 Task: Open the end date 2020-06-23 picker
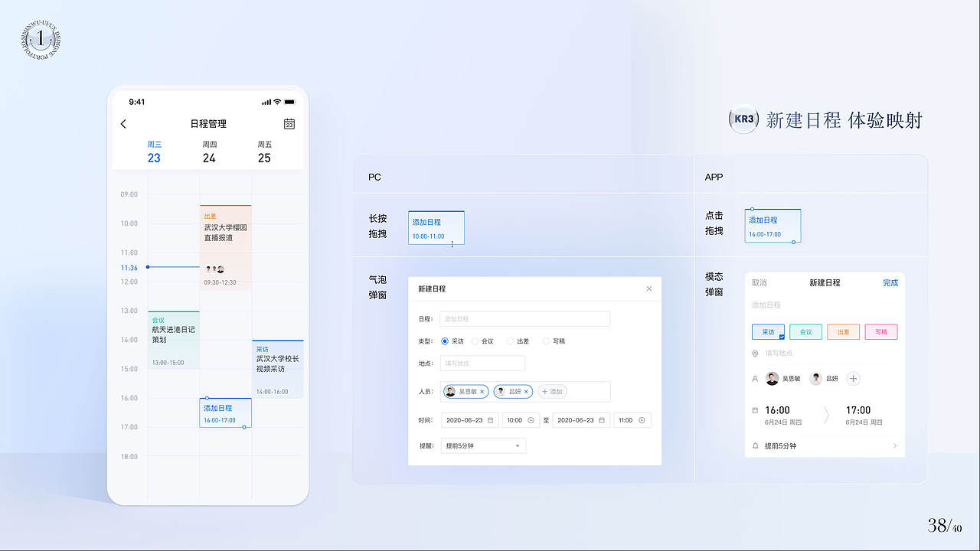pos(581,420)
